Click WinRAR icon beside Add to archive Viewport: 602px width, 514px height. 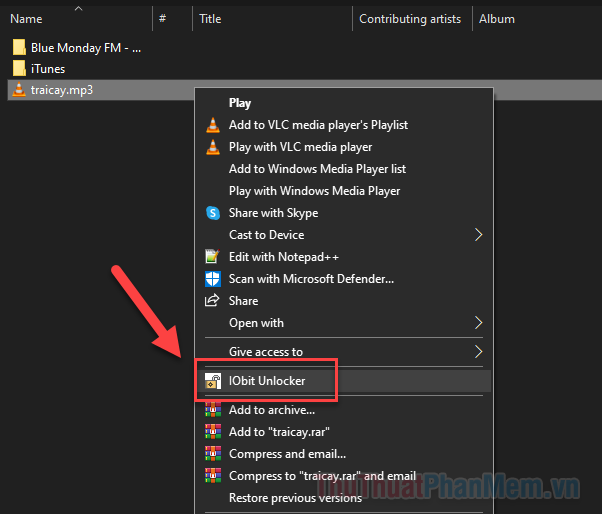[213, 410]
